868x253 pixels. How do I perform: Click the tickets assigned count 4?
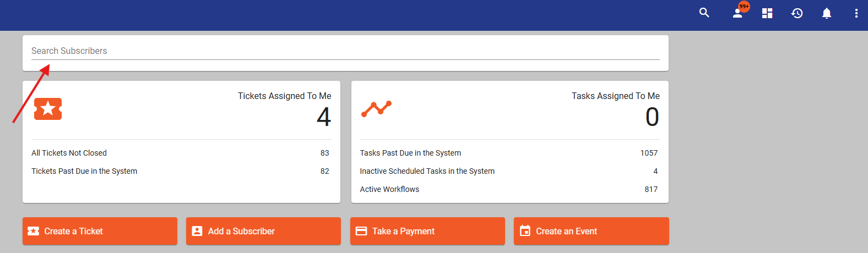click(324, 117)
